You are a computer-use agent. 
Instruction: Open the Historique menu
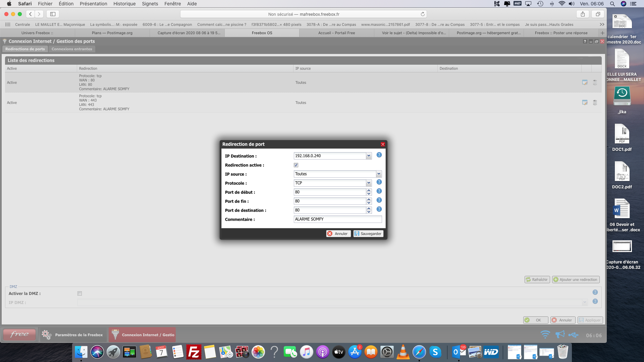(x=124, y=4)
